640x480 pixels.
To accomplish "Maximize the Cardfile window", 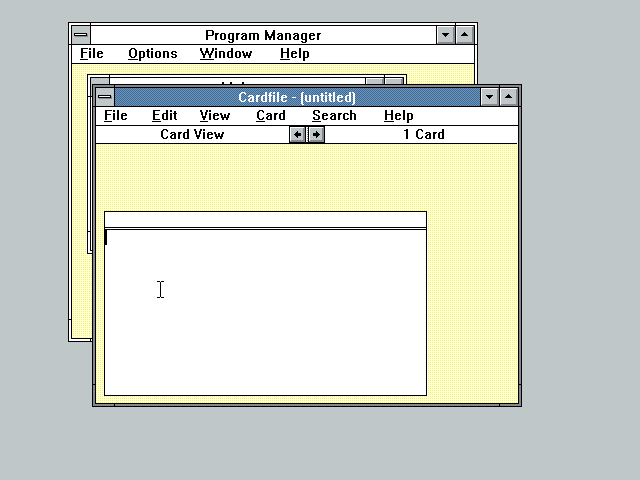I will (509, 97).
